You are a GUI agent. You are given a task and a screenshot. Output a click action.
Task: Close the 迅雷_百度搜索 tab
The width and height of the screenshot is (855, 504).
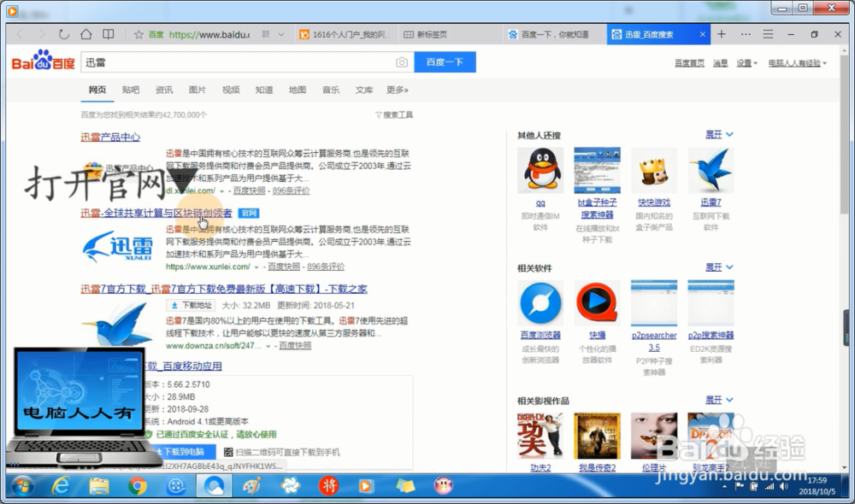[x=702, y=34]
